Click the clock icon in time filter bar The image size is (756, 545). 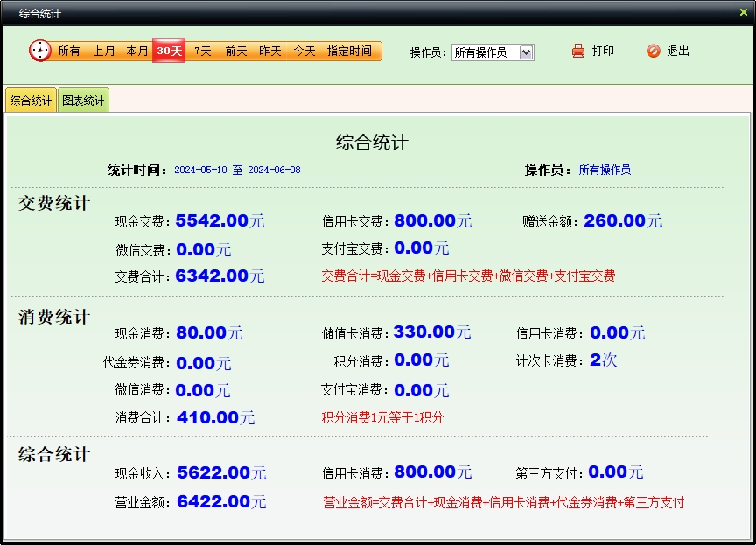(x=40, y=51)
